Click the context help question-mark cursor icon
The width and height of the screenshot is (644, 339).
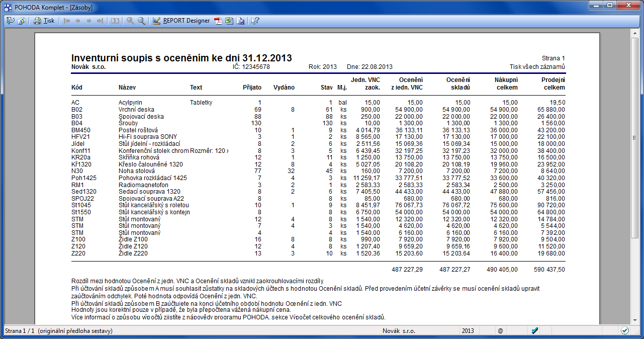[x=255, y=21]
